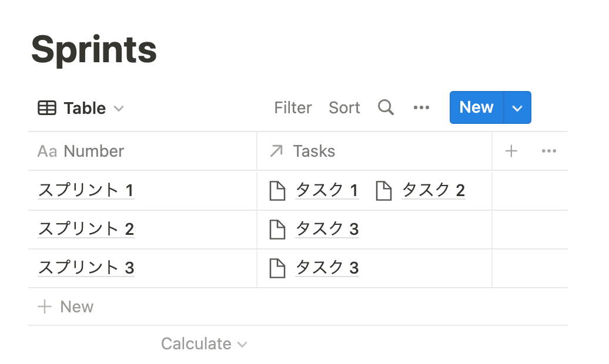The image size is (609, 364).
Task: Open the スプリント 2 page
Action: [86, 229]
